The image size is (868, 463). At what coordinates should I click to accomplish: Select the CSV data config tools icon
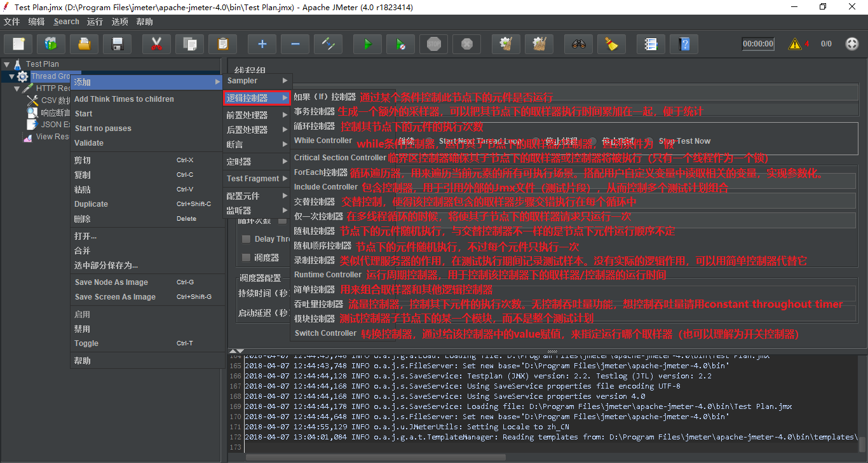(x=32, y=100)
